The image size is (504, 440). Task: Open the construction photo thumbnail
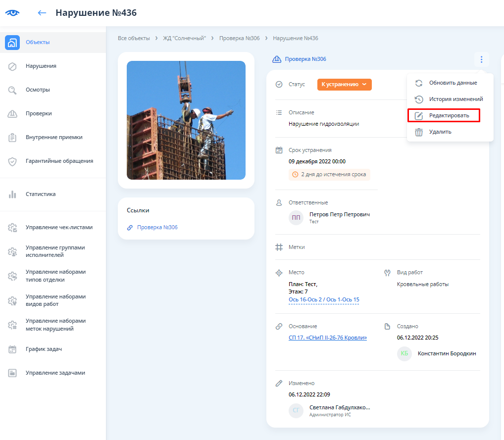click(x=186, y=120)
